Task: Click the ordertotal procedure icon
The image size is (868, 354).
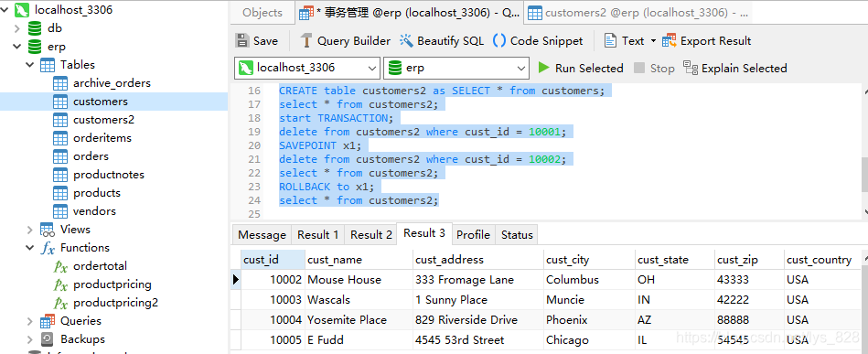Action: point(60,266)
